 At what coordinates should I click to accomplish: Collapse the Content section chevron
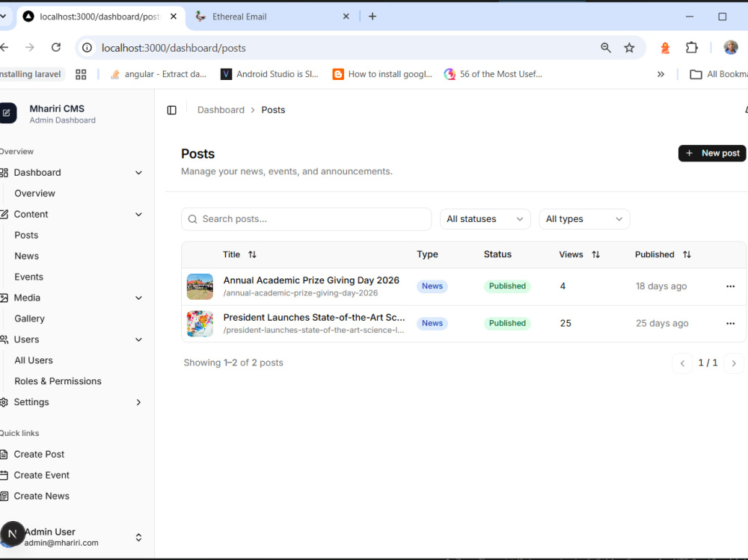(x=138, y=214)
